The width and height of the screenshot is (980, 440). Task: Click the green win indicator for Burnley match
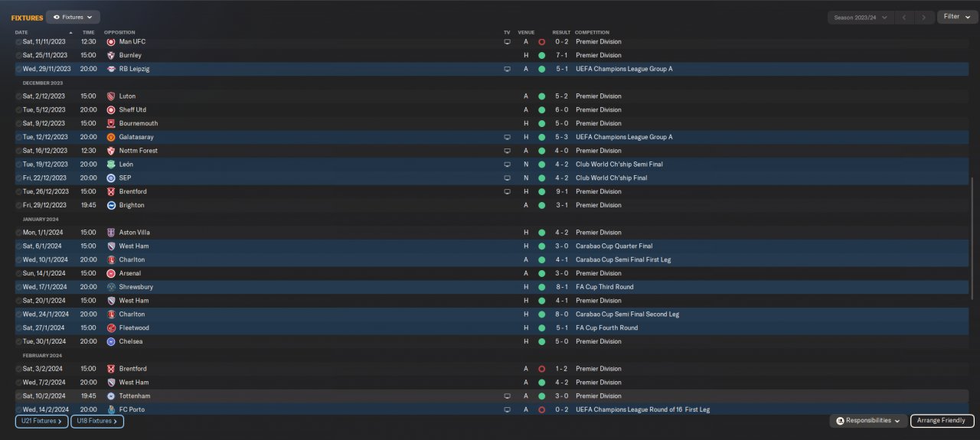tap(541, 56)
